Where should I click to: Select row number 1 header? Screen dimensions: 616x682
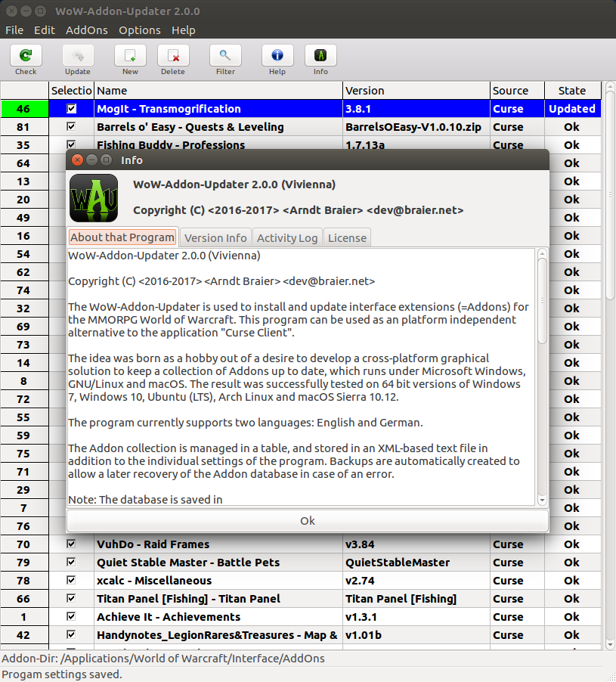pyautogui.click(x=24, y=617)
